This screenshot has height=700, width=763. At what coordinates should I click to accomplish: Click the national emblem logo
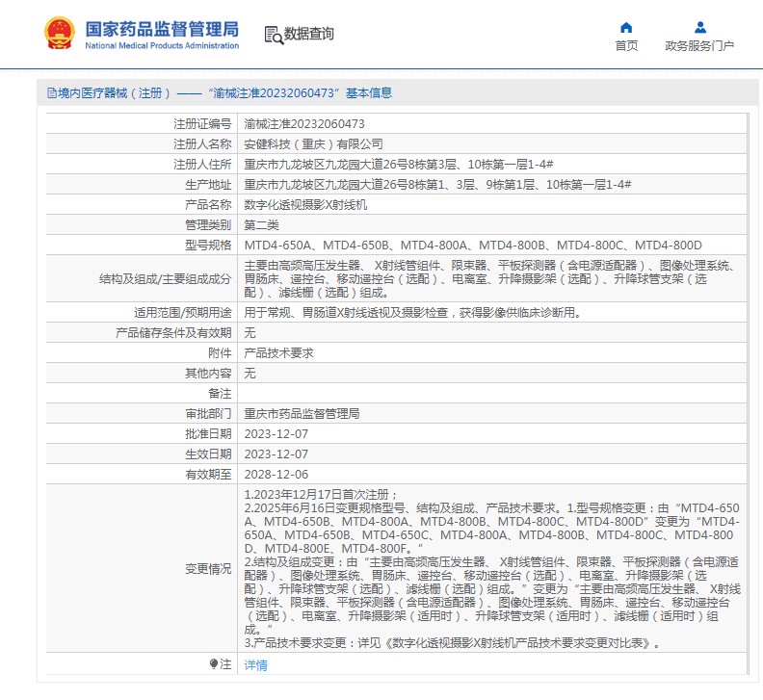tap(60, 33)
